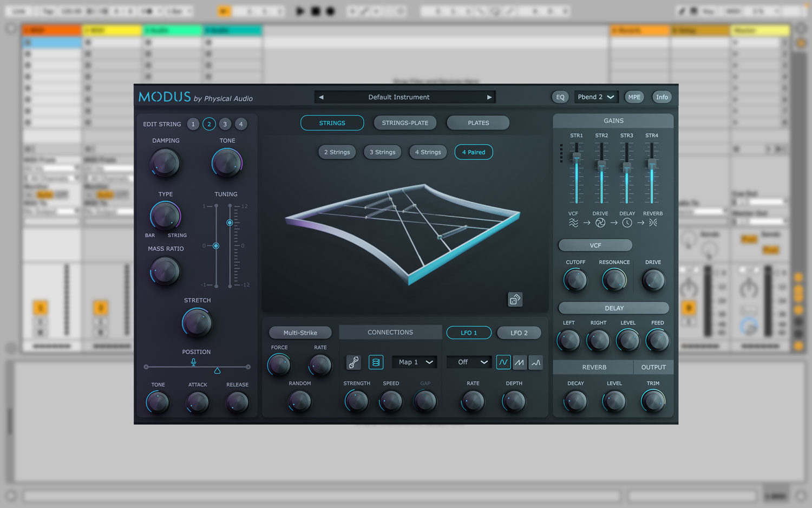Click the RESONANCE knob
The image size is (812, 508).
point(614,280)
